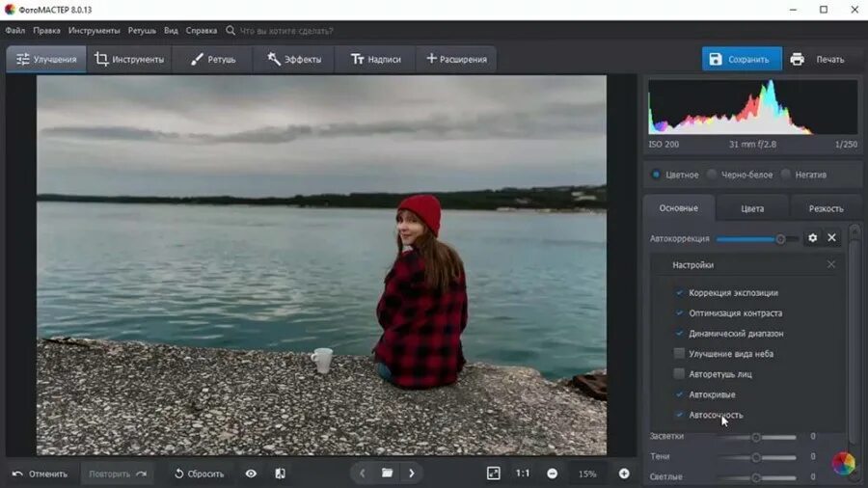Select the Черно-белое radio button

(x=712, y=175)
